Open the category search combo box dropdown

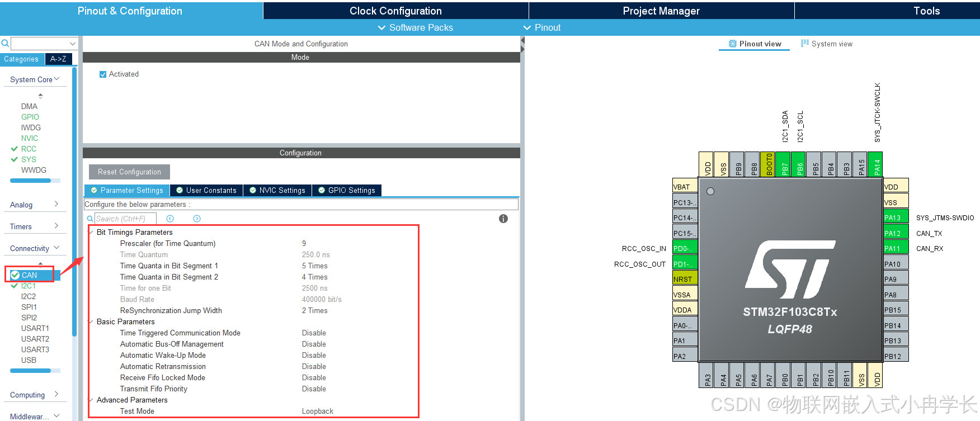pyautogui.click(x=73, y=44)
